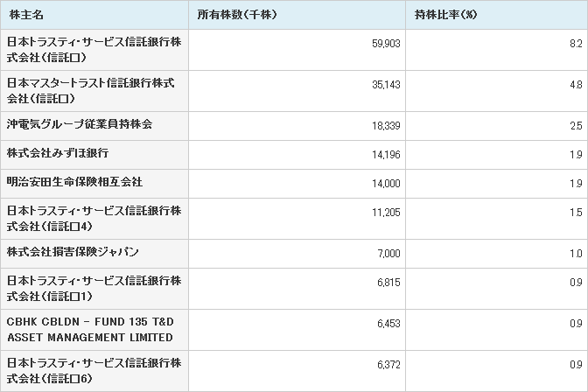Click 沖電気グループ従業員持株会 row name

point(94,126)
